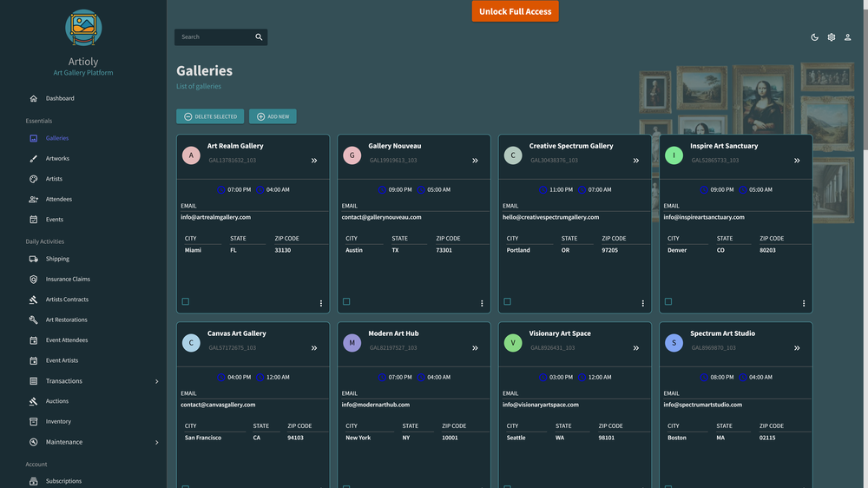Open Creative Spectrum Gallery three-dot menu

click(642, 304)
